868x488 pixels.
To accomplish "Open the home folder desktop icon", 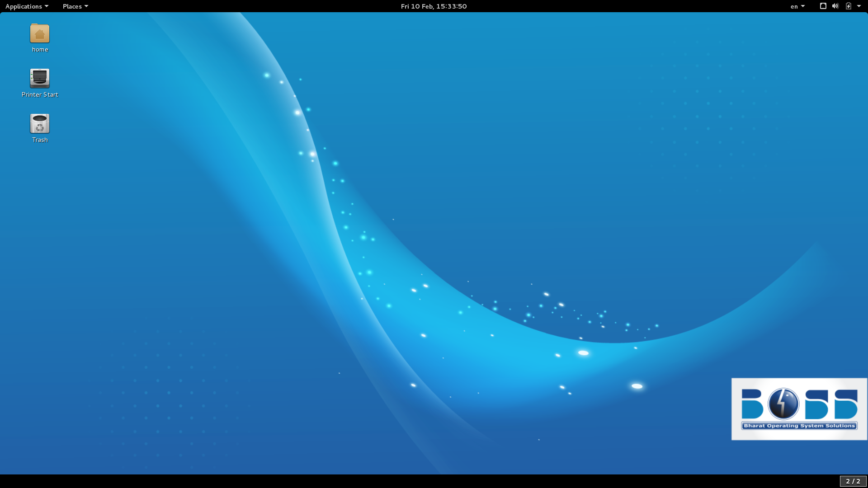I will 40,34.
